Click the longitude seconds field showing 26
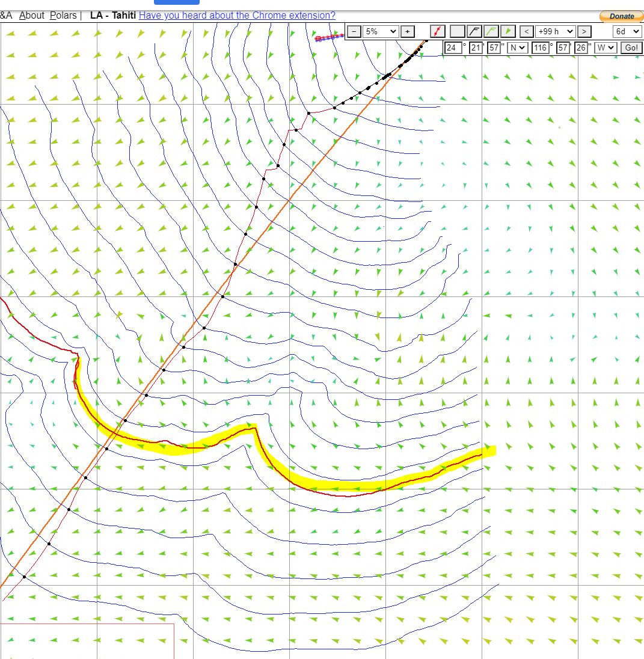This screenshot has width=644, height=659. (x=581, y=48)
